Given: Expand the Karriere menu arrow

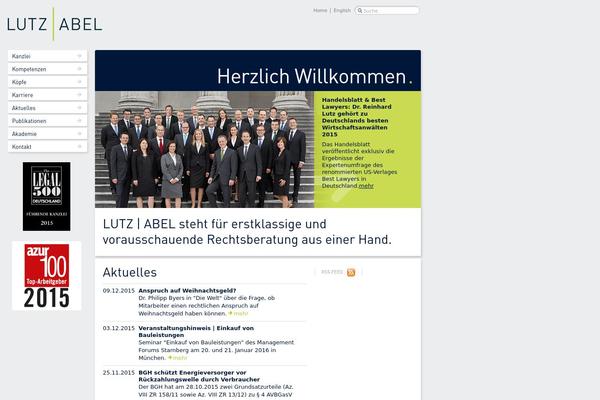Looking at the screenshot, I should click(x=80, y=95).
